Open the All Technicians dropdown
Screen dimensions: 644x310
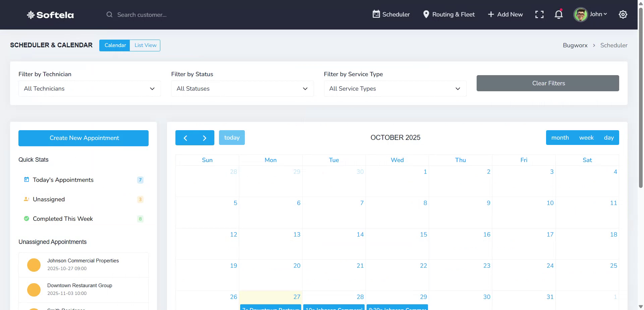[89, 89]
